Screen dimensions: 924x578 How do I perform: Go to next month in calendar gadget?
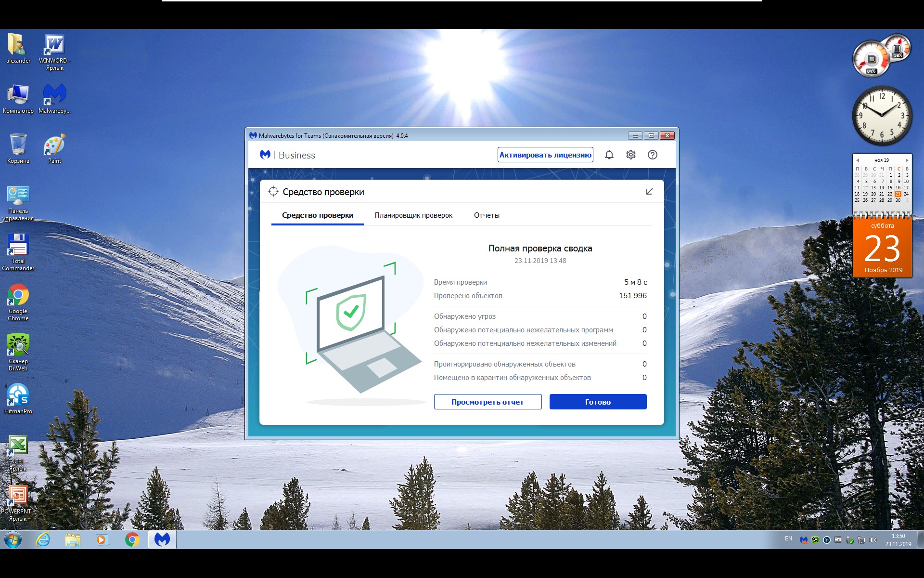click(907, 160)
